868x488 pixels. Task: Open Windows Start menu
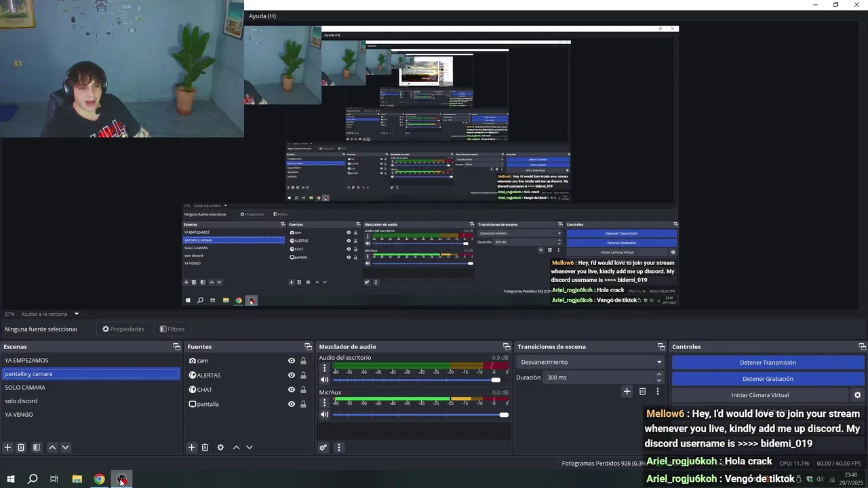coord(11,479)
